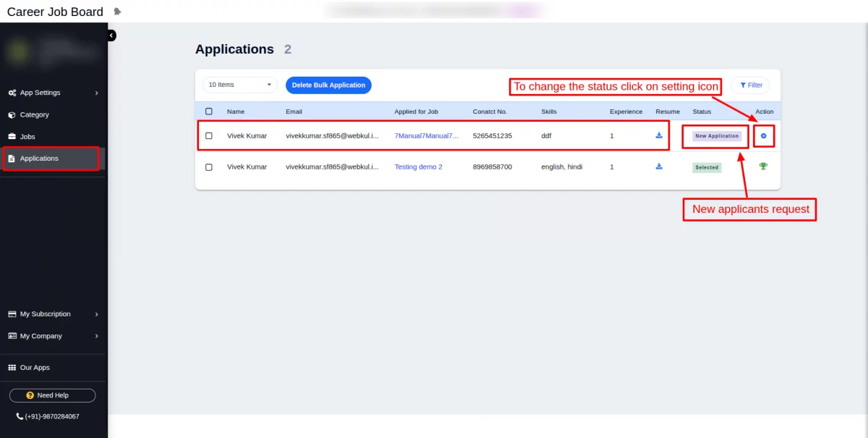Collapse the sidebar with the arrow toggle
Image resolution: width=868 pixels, height=438 pixels.
111,35
